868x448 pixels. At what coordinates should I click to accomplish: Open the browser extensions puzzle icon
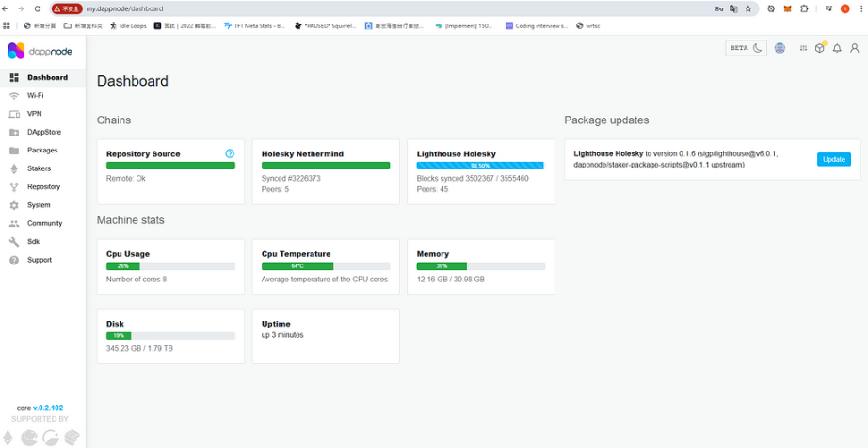[x=804, y=8]
